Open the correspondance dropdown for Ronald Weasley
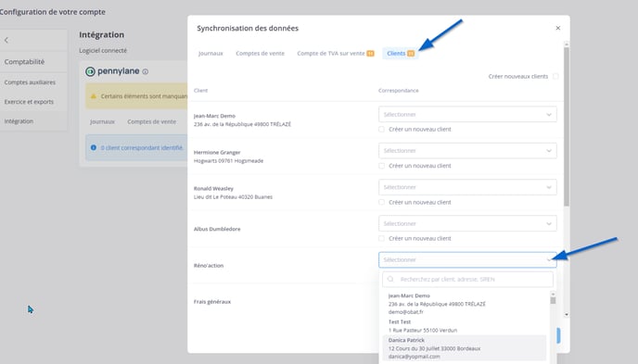638x364 pixels. pyautogui.click(x=467, y=187)
